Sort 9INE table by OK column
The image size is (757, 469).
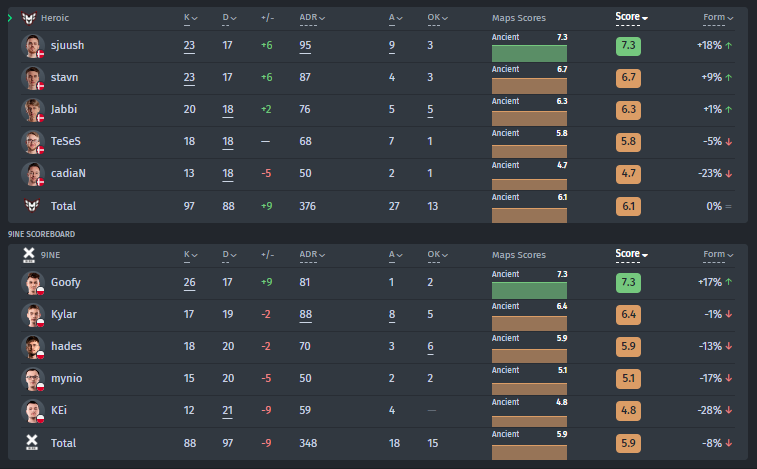pyautogui.click(x=437, y=255)
